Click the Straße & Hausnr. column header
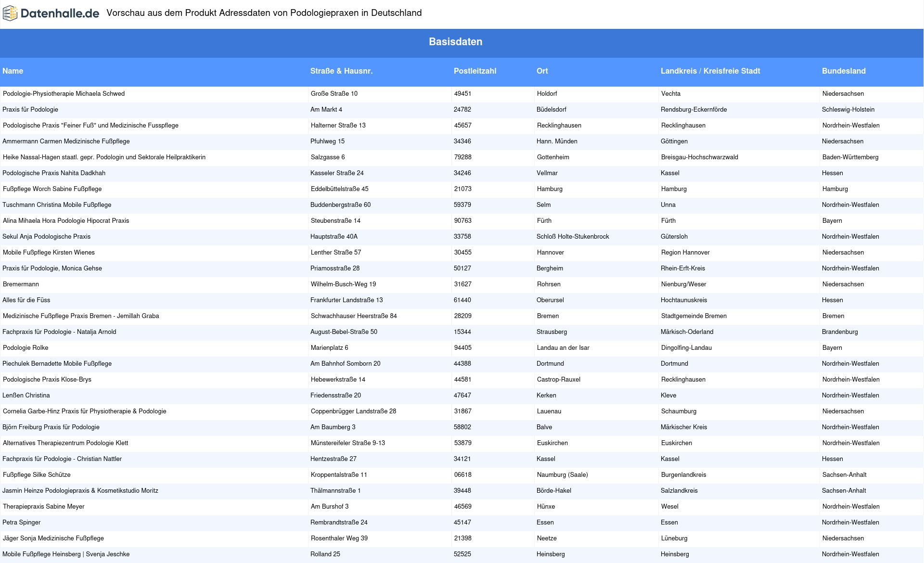924x563 pixels. [x=341, y=71]
